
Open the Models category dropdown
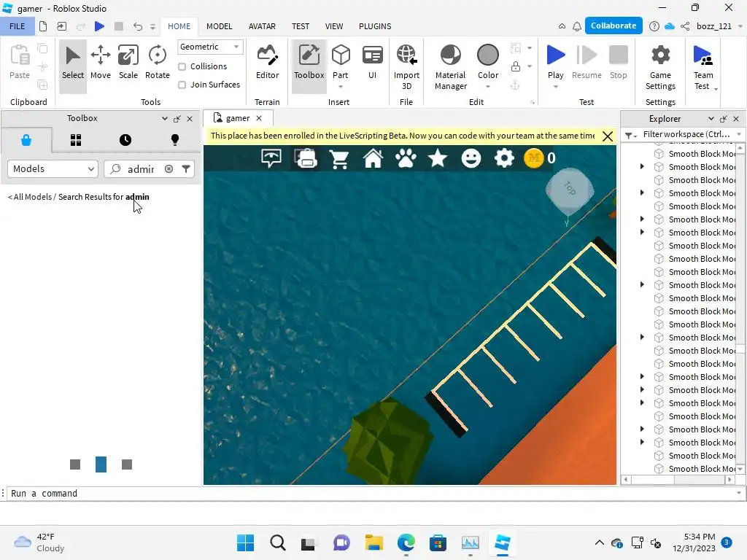coord(53,169)
